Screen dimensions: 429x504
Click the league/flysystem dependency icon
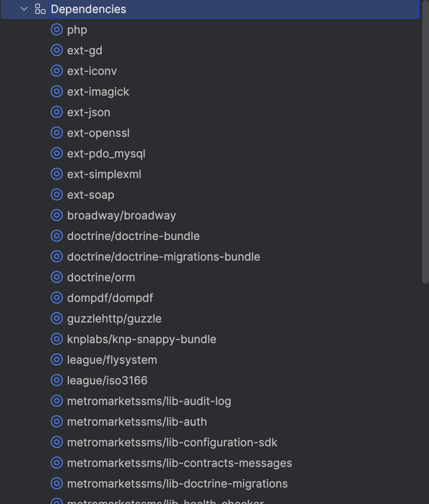[x=57, y=360]
